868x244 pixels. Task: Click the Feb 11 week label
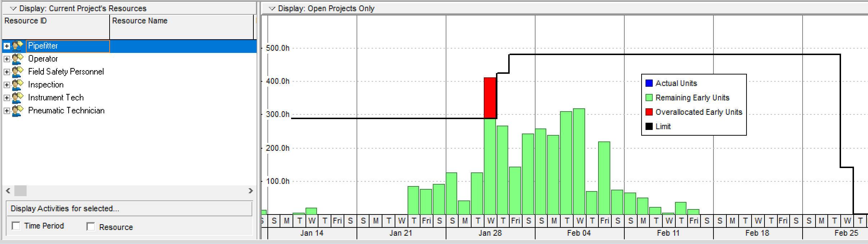point(668,233)
